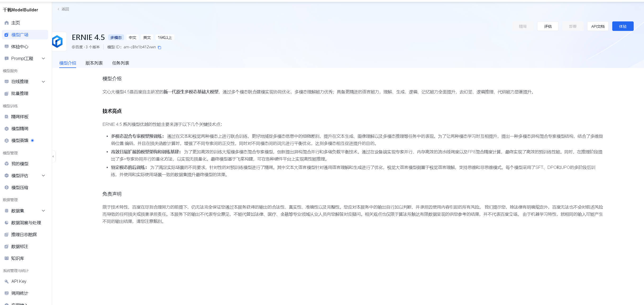Switch to the 版本列表 tab
The width and height of the screenshot is (644, 305).
94,63
